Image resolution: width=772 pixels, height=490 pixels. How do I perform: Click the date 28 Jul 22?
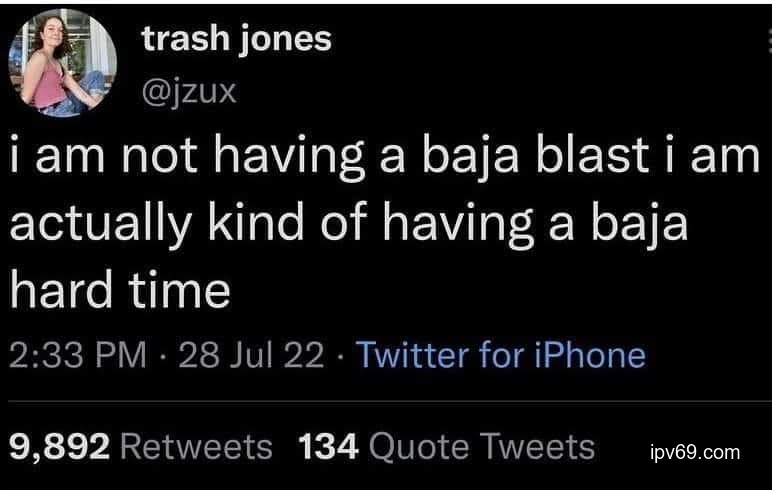[x=251, y=355]
